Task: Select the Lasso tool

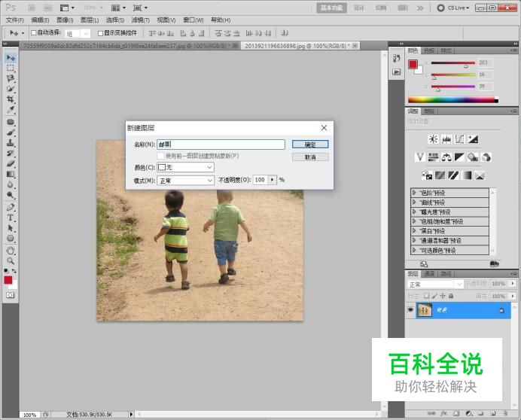Action: (11, 78)
